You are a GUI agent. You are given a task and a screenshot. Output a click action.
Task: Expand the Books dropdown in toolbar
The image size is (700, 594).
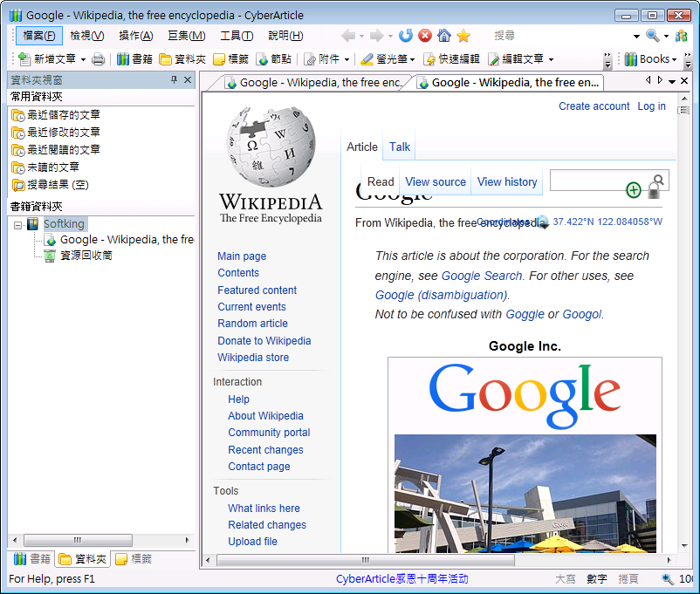coord(674,59)
